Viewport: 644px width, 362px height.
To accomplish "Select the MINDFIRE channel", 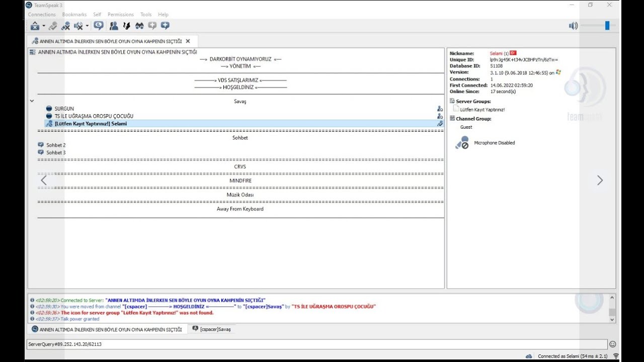I will click(240, 180).
